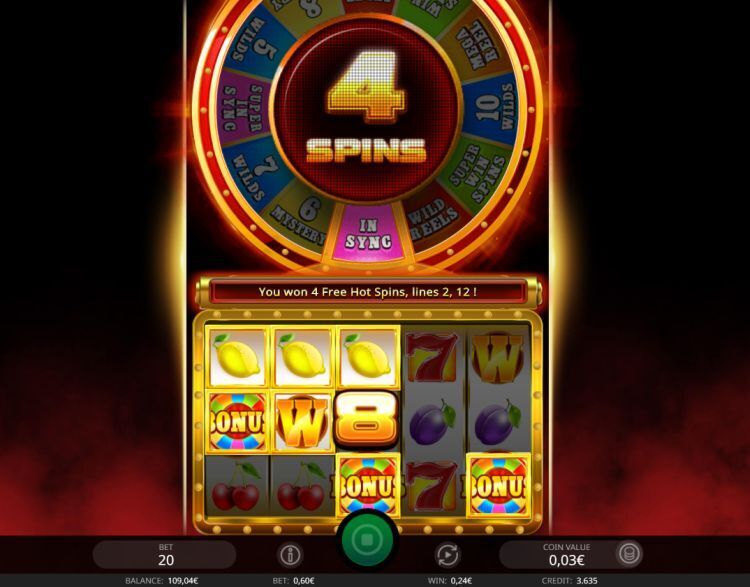Click the balance amount in status bar

(183, 581)
